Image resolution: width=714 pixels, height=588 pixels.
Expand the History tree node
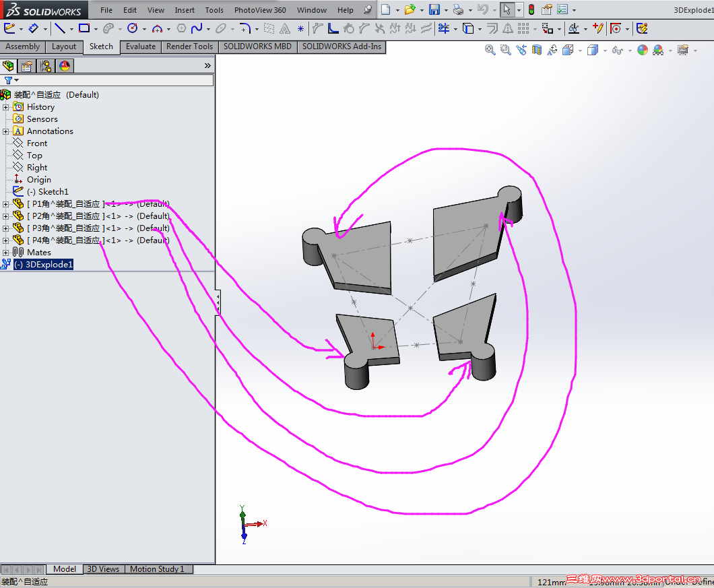coord(6,108)
